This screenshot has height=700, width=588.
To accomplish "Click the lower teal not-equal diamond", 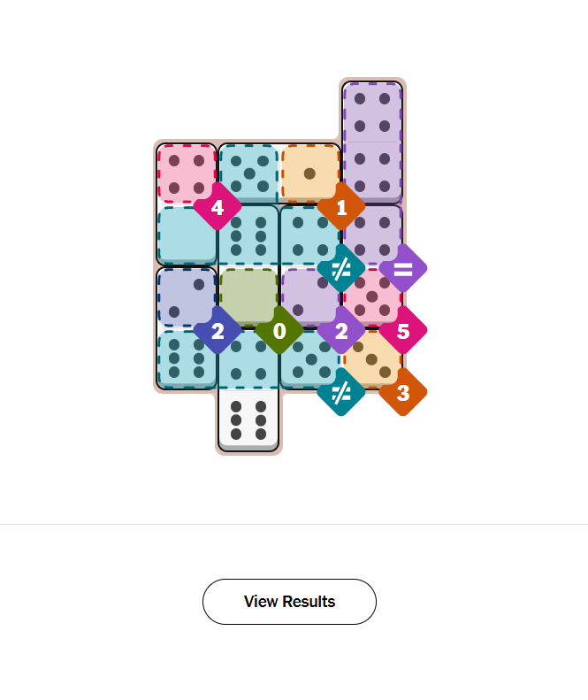I will pyautogui.click(x=341, y=392).
